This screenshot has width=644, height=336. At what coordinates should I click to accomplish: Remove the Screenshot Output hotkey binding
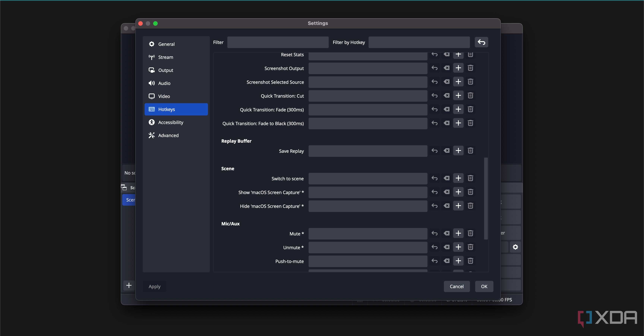470,68
